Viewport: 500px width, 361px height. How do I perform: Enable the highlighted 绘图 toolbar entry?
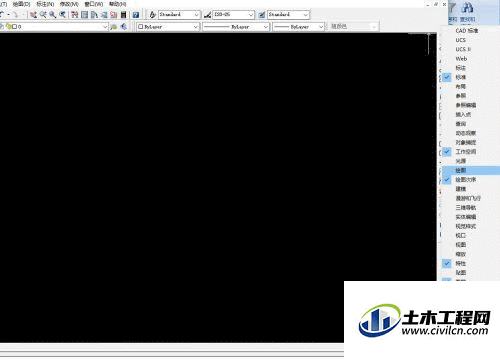point(471,171)
